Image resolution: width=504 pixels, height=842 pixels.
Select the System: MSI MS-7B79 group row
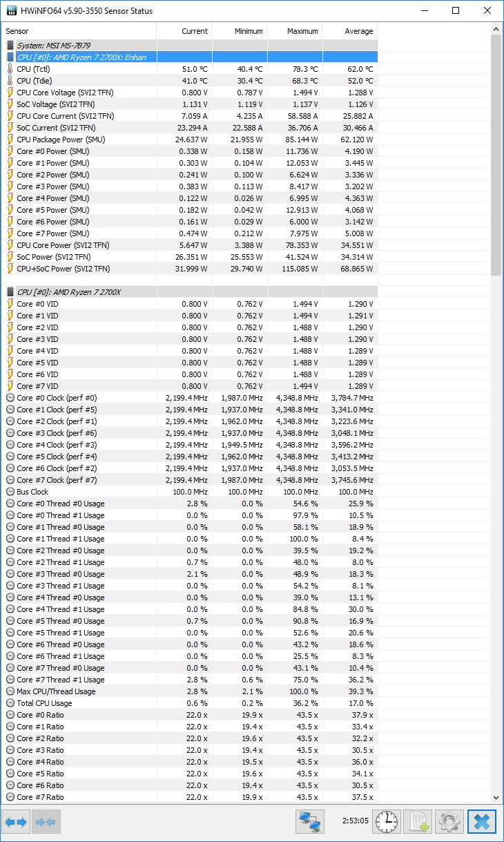click(x=190, y=46)
